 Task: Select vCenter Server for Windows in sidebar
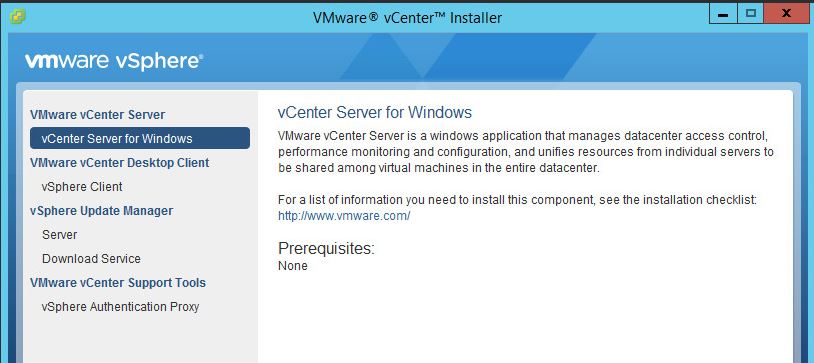point(140,139)
